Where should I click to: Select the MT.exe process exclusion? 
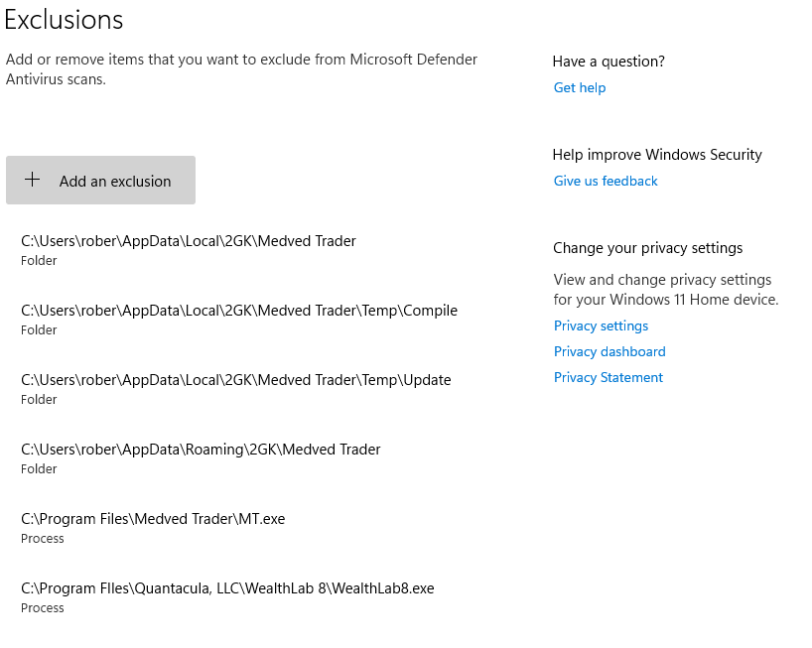[153, 527]
